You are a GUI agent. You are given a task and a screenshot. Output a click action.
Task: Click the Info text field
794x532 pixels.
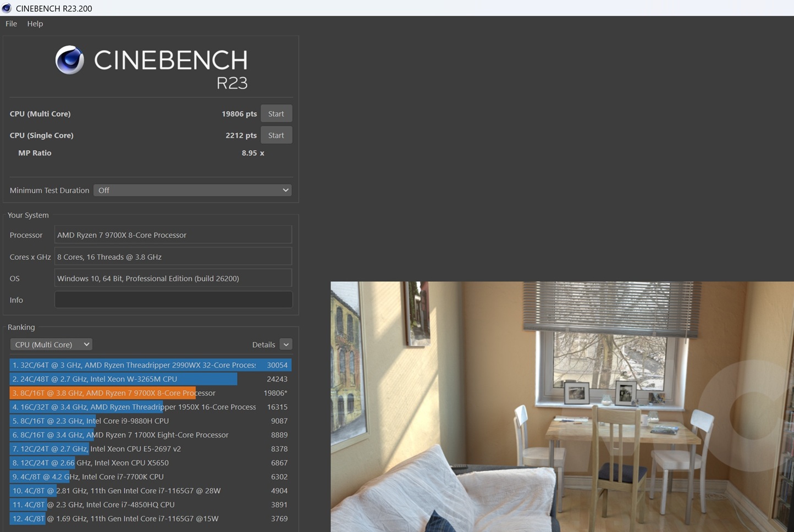click(x=173, y=300)
